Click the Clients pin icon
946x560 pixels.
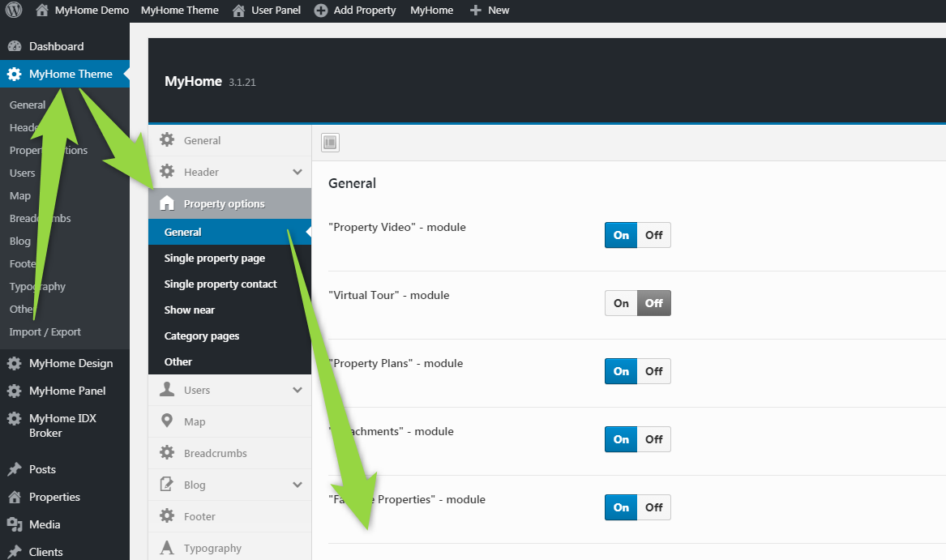tap(15, 552)
